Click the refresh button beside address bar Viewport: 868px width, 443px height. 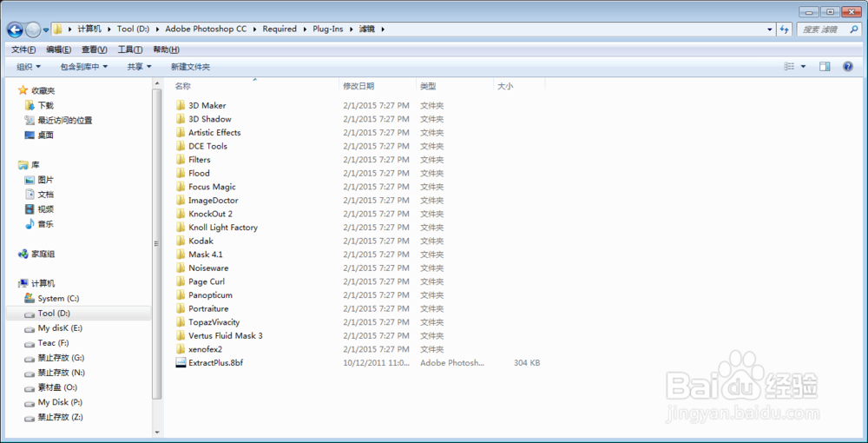[784, 30]
